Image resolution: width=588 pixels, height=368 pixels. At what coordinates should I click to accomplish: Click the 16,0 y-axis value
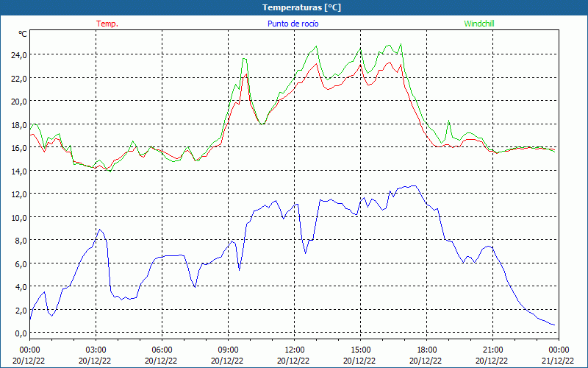pyautogui.click(x=18, y=148)
